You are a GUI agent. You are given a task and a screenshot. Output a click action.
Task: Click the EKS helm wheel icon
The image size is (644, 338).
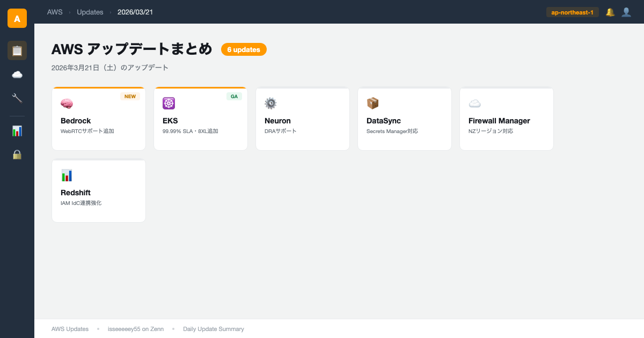pos(169,104)
